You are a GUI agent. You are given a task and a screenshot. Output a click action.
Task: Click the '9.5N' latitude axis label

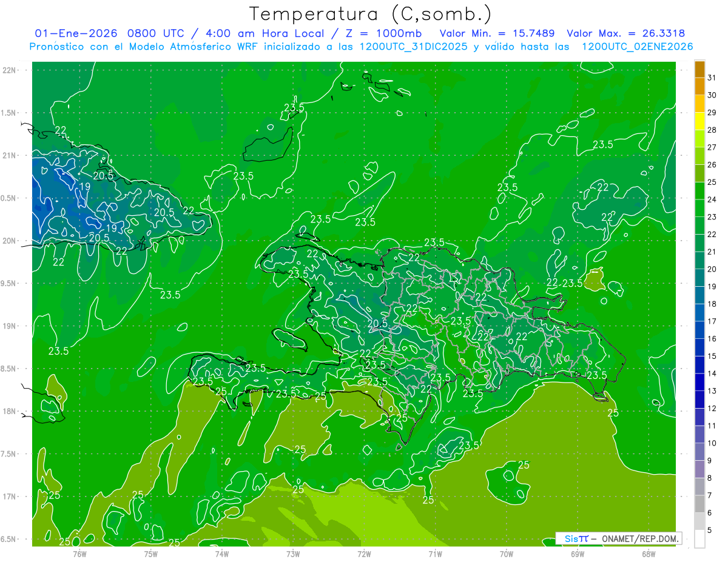9,284
